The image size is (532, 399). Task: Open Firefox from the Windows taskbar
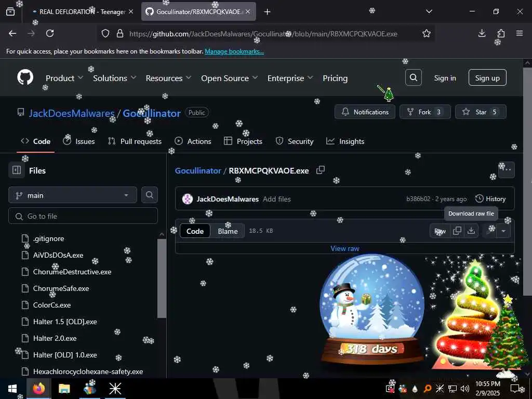click(x=38, y=389)
